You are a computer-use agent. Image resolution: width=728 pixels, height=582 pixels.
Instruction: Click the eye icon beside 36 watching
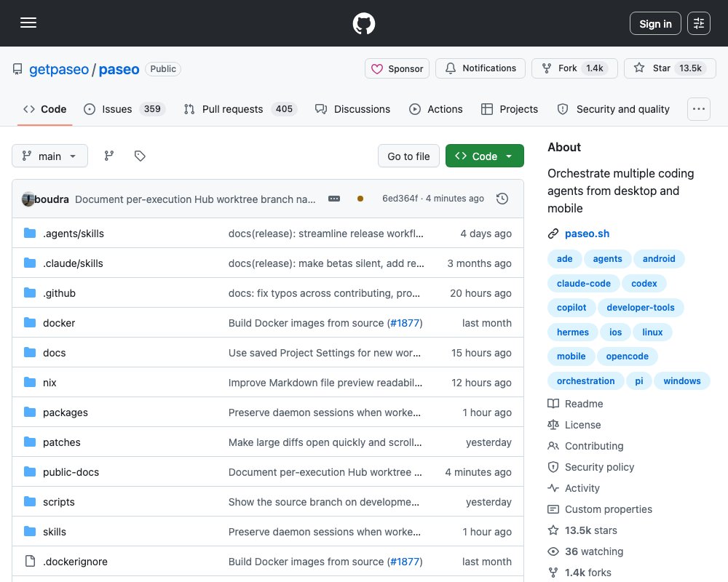[553, 551]
